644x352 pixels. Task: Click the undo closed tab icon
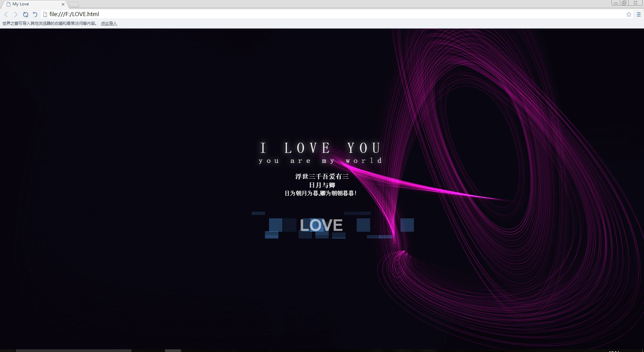[x=35, y=14]
